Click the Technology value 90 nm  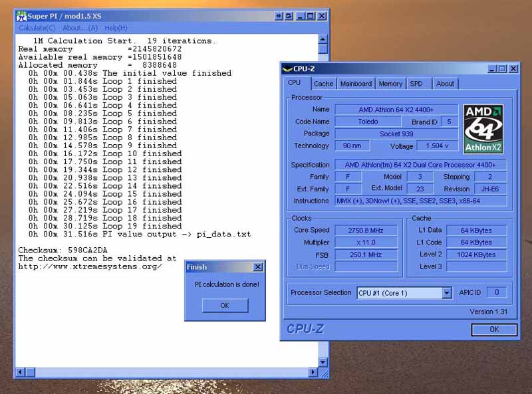[352, 146]
